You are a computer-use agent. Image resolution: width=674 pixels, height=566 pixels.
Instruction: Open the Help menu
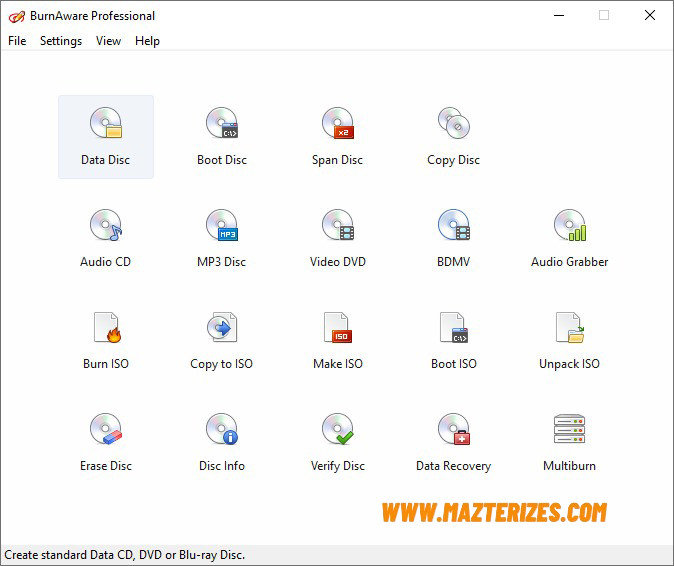point(147,41)
